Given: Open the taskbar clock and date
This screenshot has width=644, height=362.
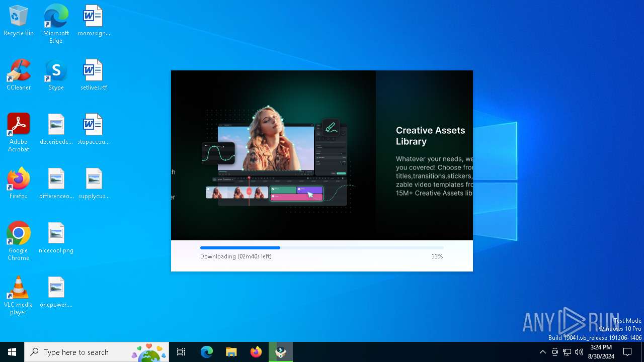Looking at the screenshot, I should coord(601,352).
